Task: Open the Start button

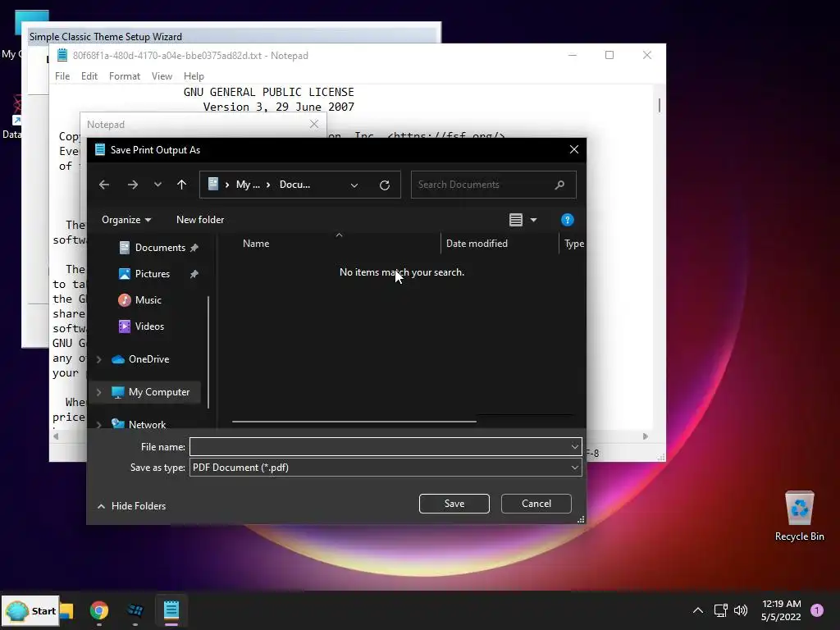Action: (30, 610)
